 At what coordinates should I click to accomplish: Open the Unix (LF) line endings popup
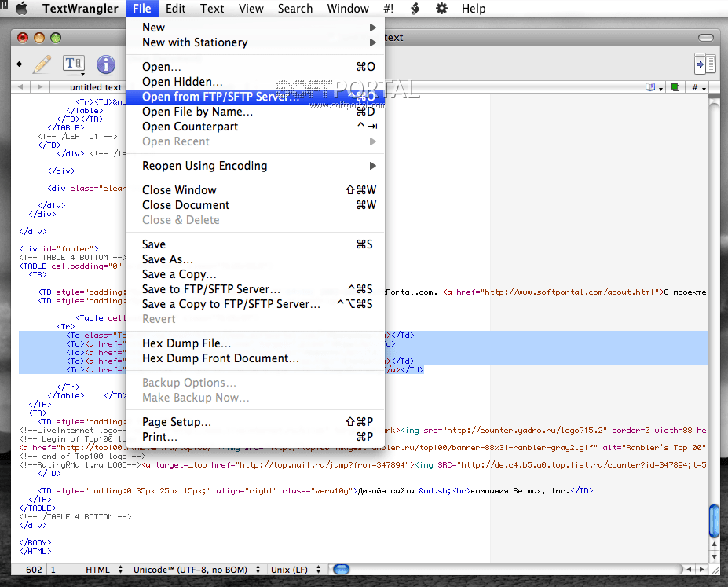(296, 570)
